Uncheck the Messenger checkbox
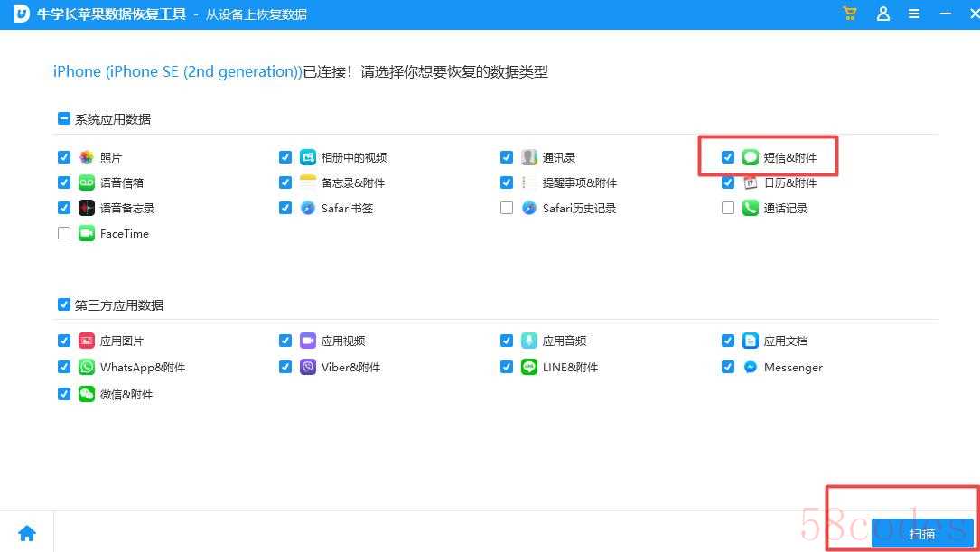The height and width of the screenshot is (552, 980). 727,366
